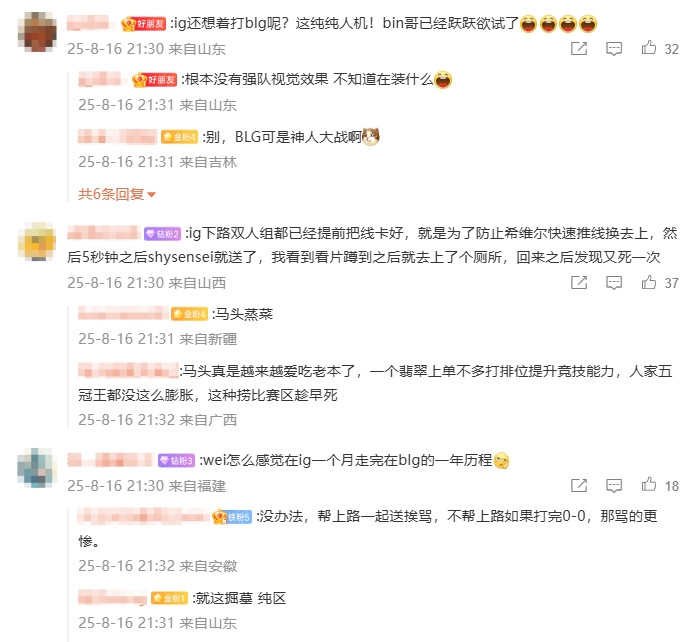693x642 pixels.
Task: Like the wei comment with 18 likes
Action: [648, 485]
